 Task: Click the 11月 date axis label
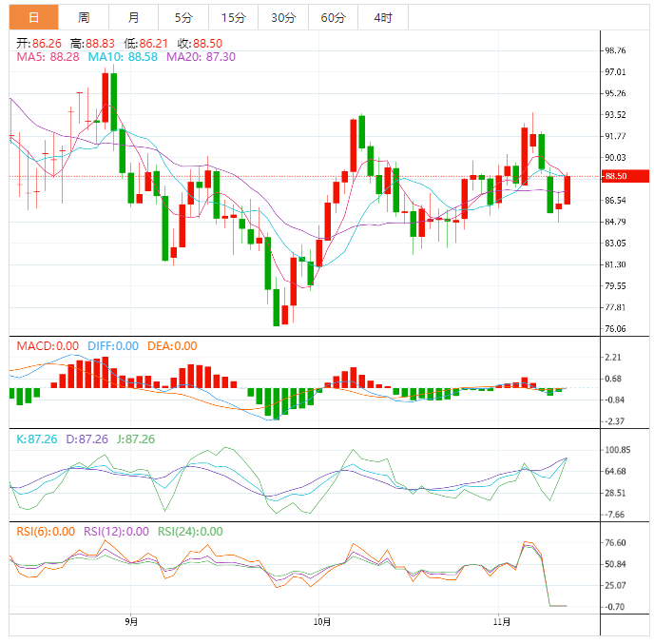[x=502, y=622]
